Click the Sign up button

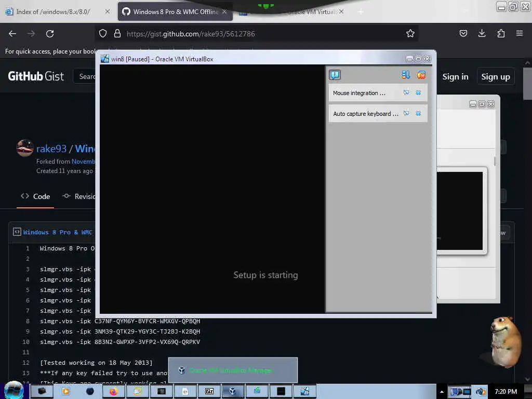[x=495, y=77]
